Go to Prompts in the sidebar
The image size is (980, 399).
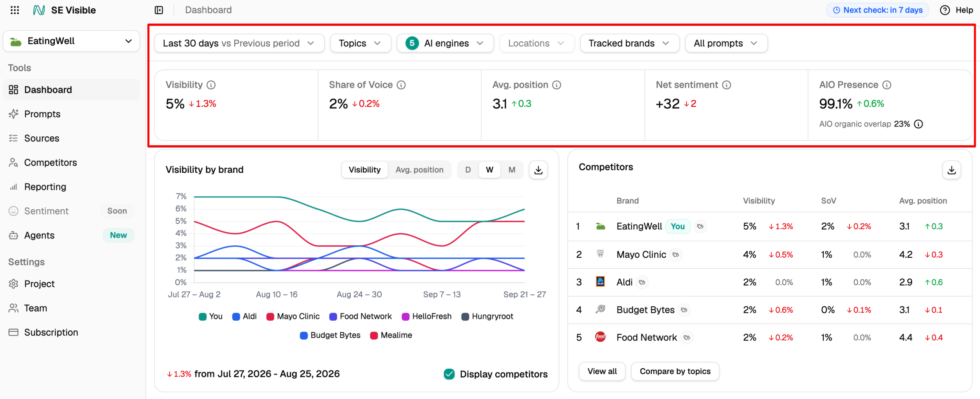tap(71, 114)
